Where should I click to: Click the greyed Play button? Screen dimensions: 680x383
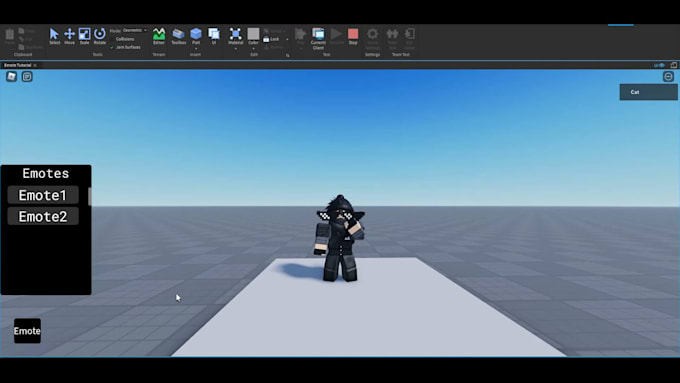(300, 36)
